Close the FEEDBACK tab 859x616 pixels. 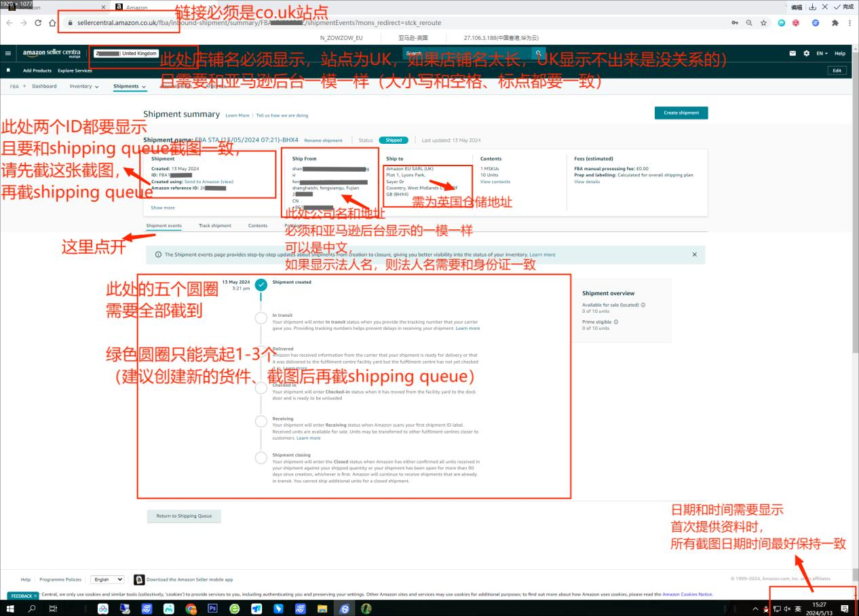point(35,596)
